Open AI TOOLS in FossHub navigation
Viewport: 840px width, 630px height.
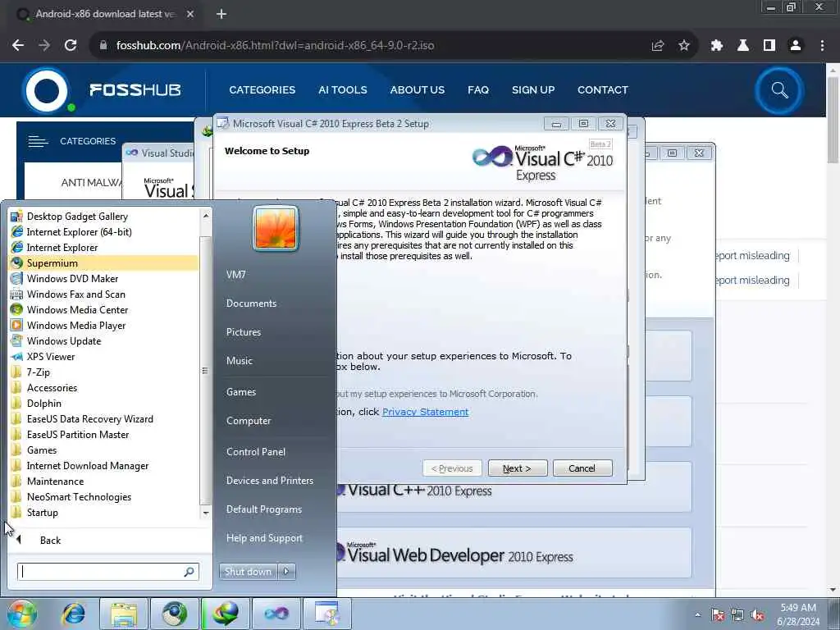(x=342, y=90)
